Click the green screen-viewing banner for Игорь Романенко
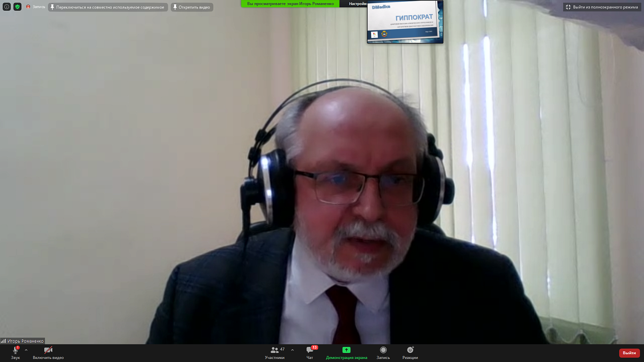The width and height of the screenshot is (644, 362). (x=290, y=4)
